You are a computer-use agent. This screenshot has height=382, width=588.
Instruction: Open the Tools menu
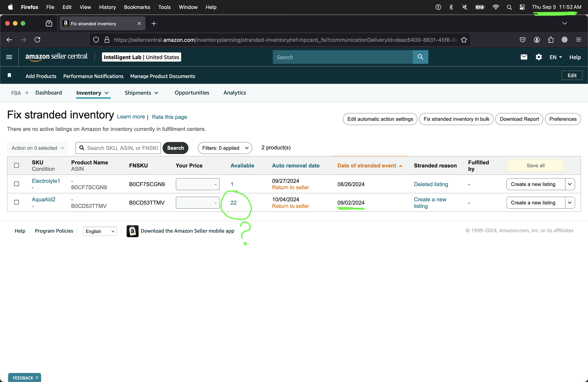point(164,7)
